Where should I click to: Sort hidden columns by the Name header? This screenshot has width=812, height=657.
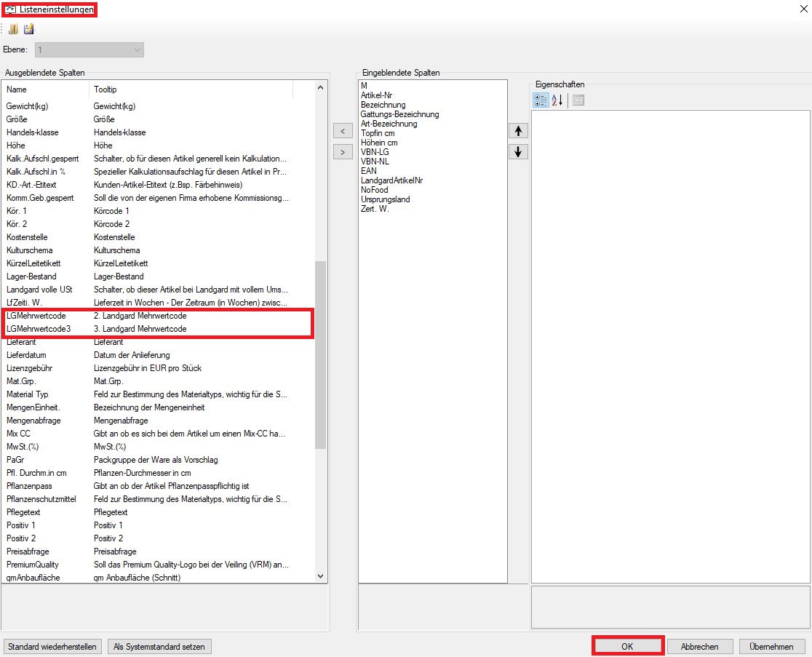[x=45, y=89]
